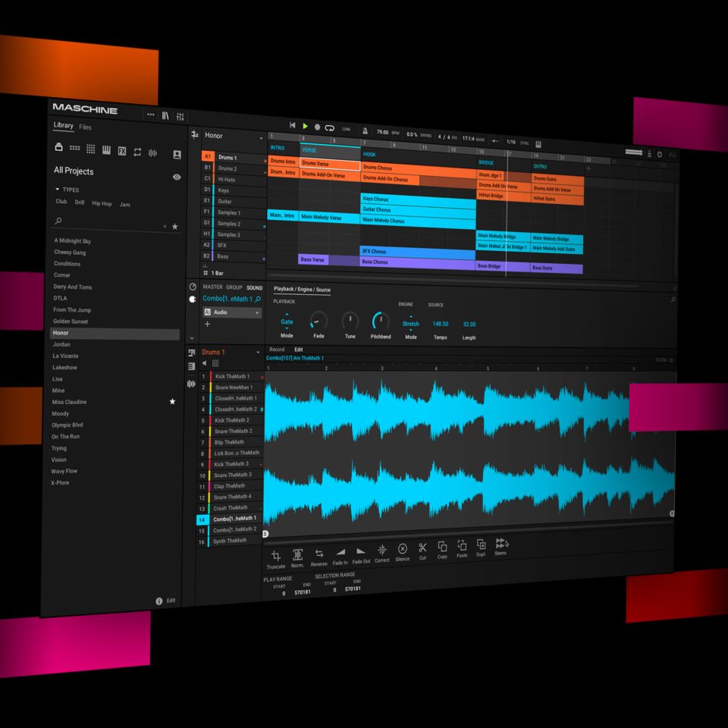This screenshot has height=728, width=728.
Task: Collapse the TYPES section
Action: click(x=57, y=190)
